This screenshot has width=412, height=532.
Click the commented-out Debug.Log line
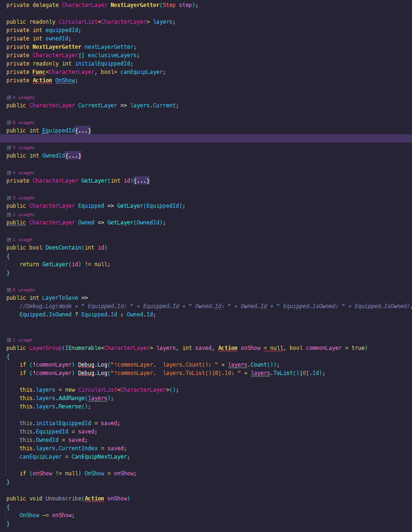(x=215, y=306)
